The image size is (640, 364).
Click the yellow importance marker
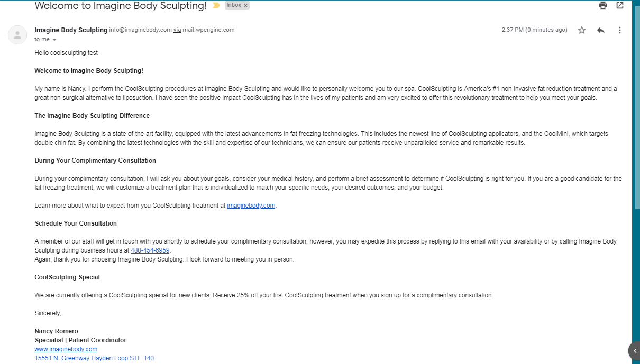click(x=216, y=5)
